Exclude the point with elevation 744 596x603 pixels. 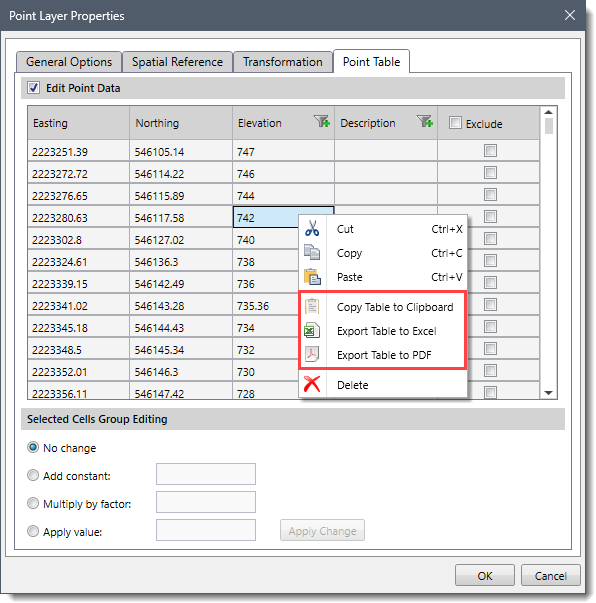490,194
